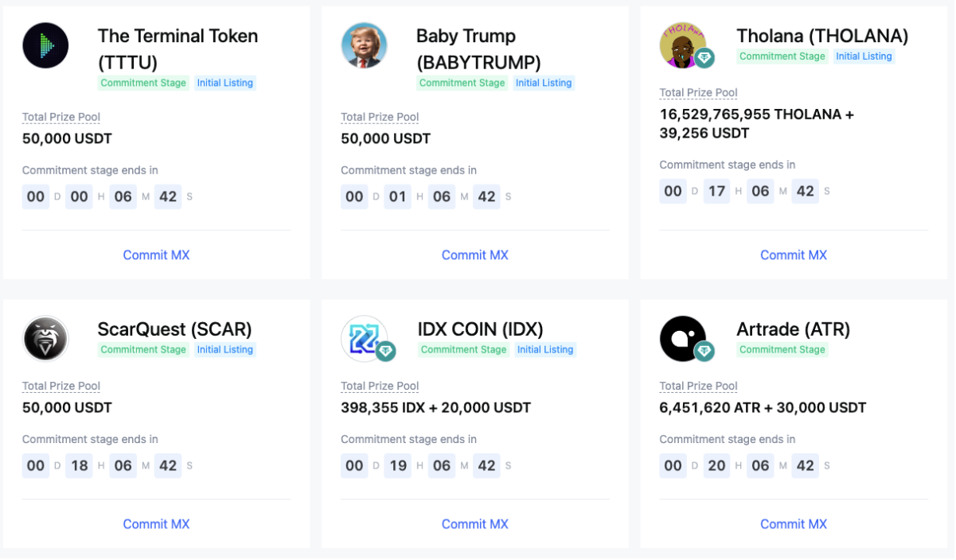956x560 pixels.
Task: Click the IDX COIN (IDX) title
Action: (x=480, y=329)
